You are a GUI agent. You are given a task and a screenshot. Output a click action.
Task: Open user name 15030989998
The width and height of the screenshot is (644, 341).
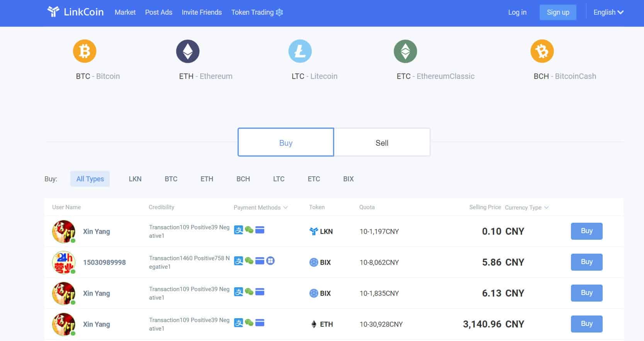pyautogui.click(x=104, y=262)
